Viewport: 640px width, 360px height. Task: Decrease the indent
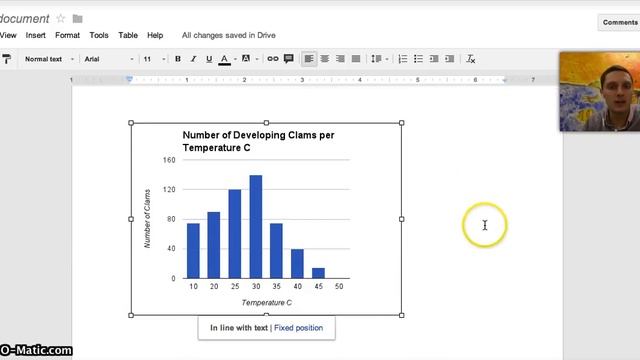[x=434, y=59]
